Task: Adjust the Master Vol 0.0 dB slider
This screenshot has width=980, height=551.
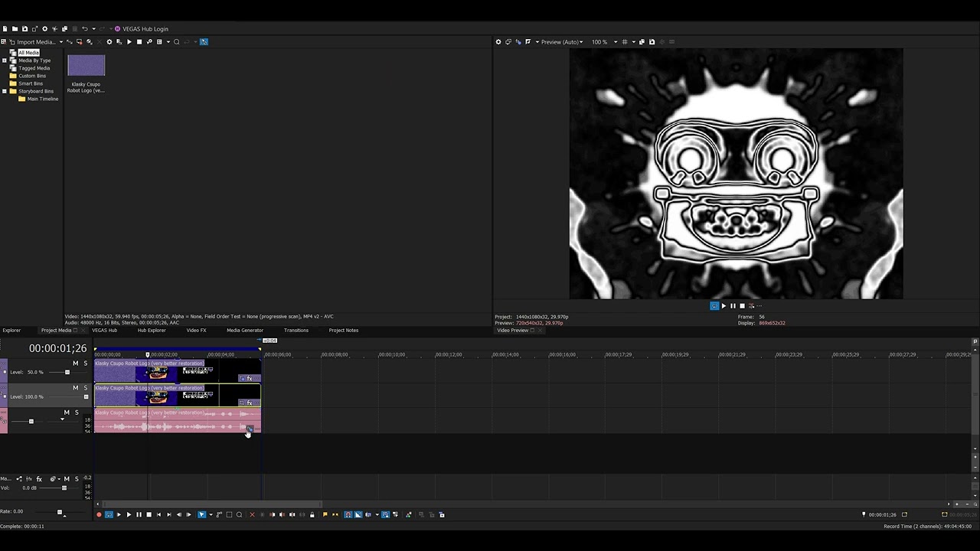Action: 64,488
